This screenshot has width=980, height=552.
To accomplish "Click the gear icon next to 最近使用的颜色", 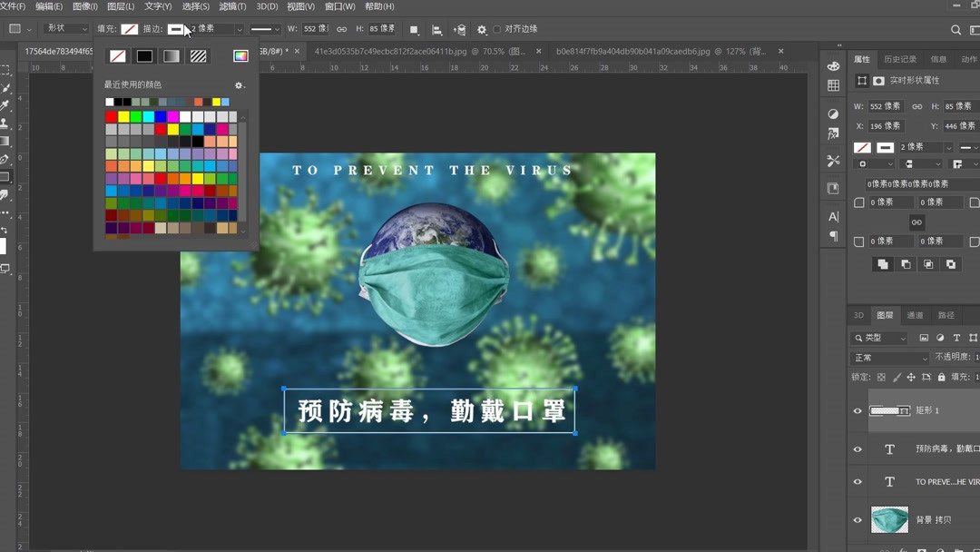I will pos(238,84).
